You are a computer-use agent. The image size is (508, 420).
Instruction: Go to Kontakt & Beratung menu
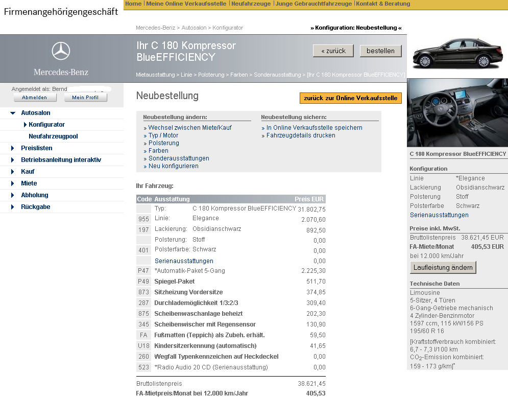point(383,4)
